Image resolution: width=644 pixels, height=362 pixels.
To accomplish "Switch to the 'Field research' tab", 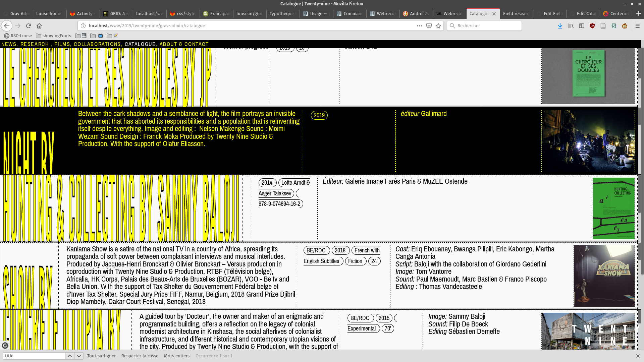I will click(516, 14).
